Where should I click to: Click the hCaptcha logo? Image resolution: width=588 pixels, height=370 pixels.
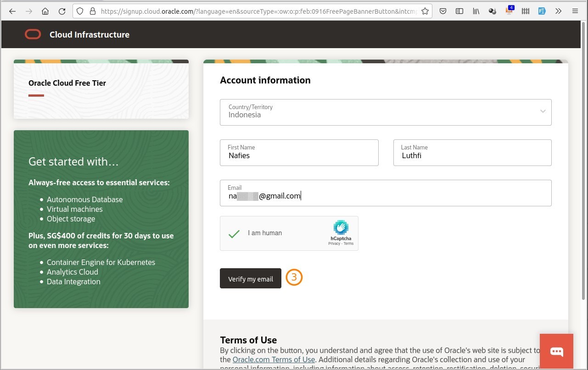[341, 227]
